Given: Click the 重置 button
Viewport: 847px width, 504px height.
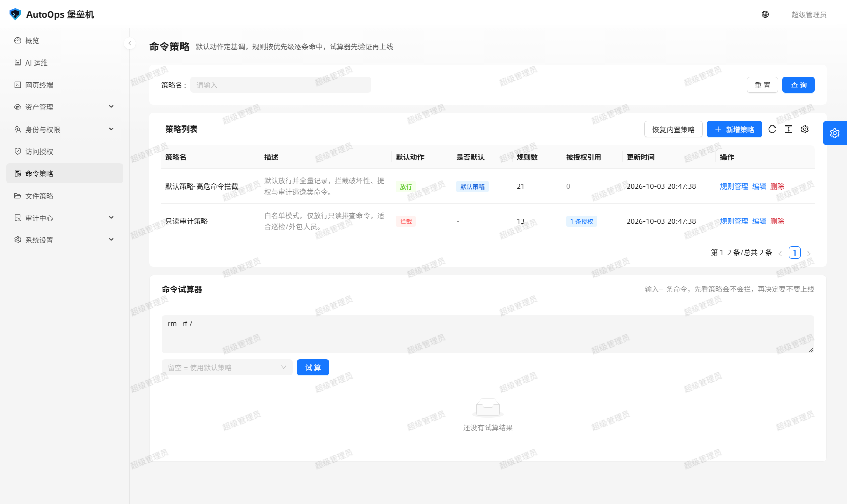Looking at the screenshot, I should click(x=762, y=85).
